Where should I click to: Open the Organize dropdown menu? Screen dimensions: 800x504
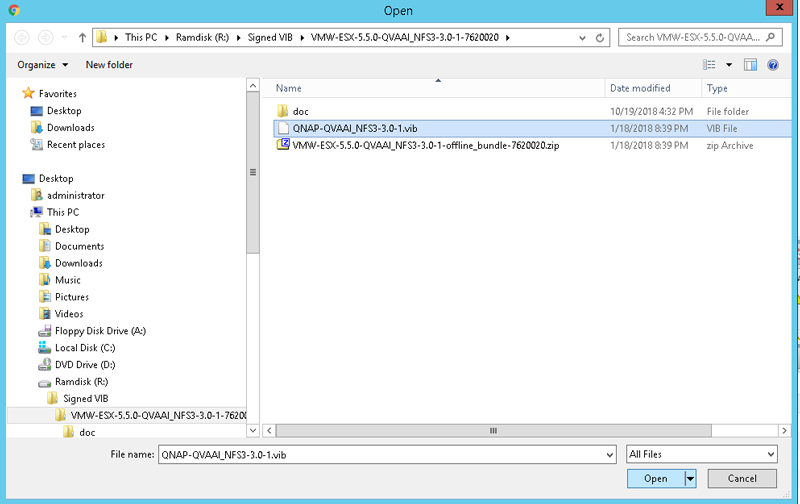pos(43,65)
